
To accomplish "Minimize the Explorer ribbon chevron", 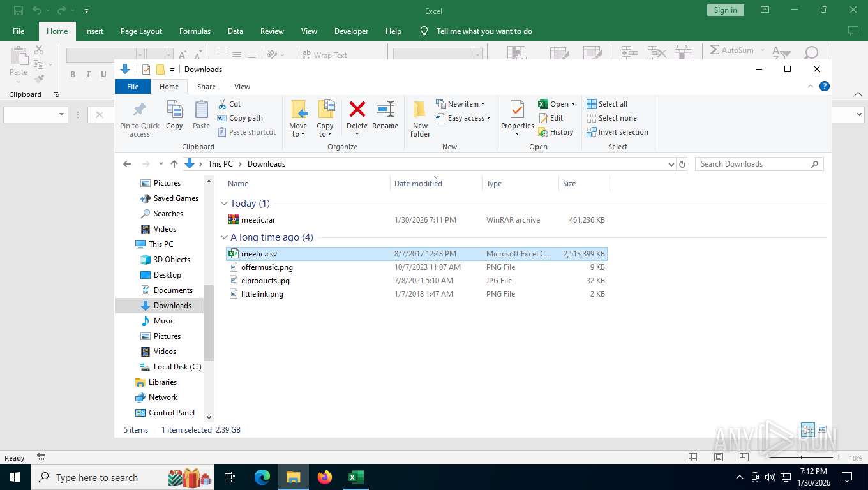I will coord(811,86).
